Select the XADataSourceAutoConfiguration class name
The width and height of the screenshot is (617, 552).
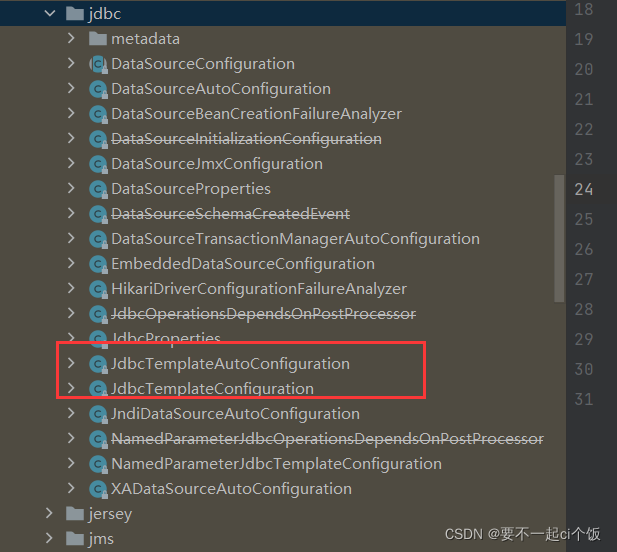pos(231,489)
